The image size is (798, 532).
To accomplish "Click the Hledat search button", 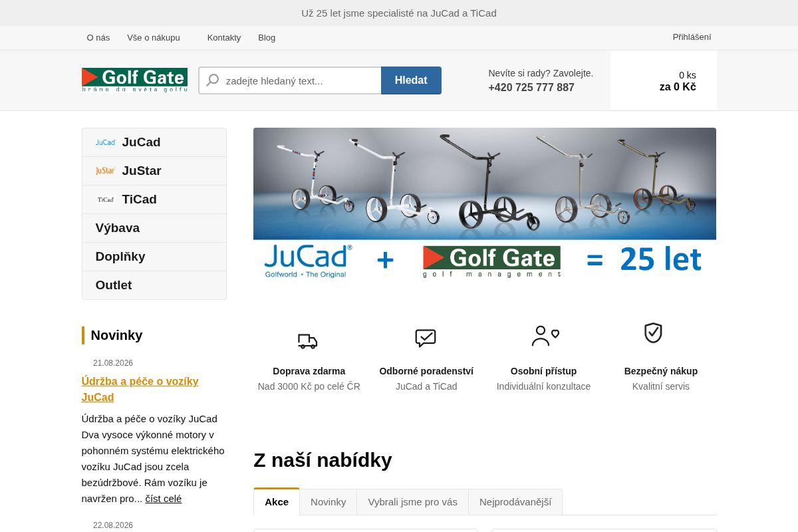I will (x=411, y=80).
